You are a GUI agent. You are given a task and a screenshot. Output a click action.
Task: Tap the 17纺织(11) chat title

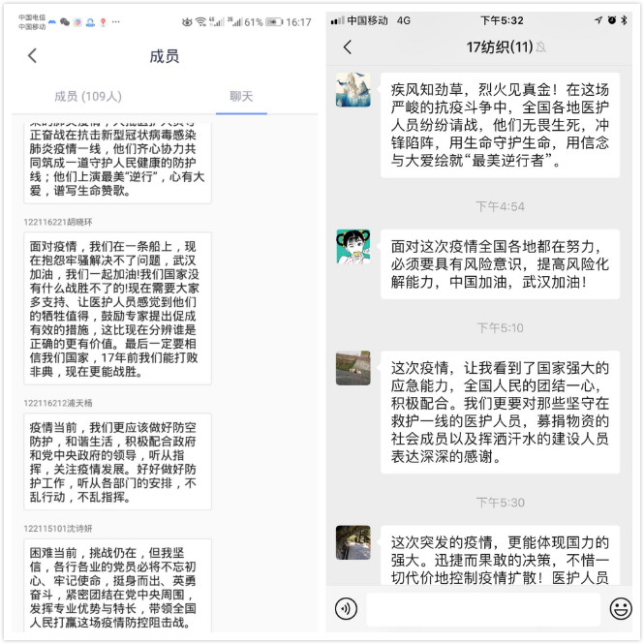(500, 47)
